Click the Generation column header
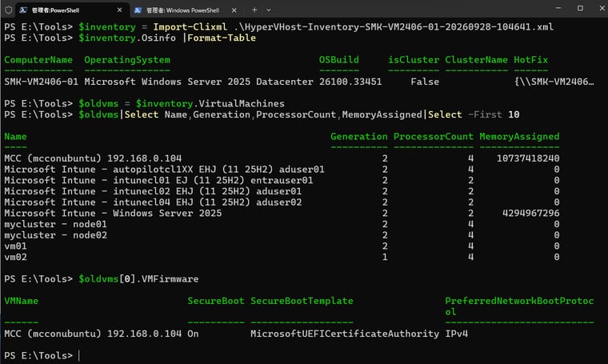Viewport: 608px width, 364px height. [359, 137]
